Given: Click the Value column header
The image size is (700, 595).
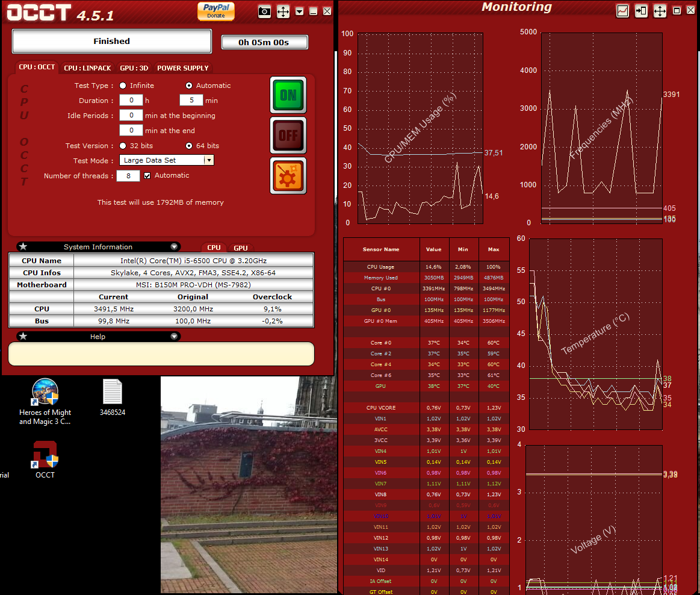Looking at the screenshot, I should point(434,249).
